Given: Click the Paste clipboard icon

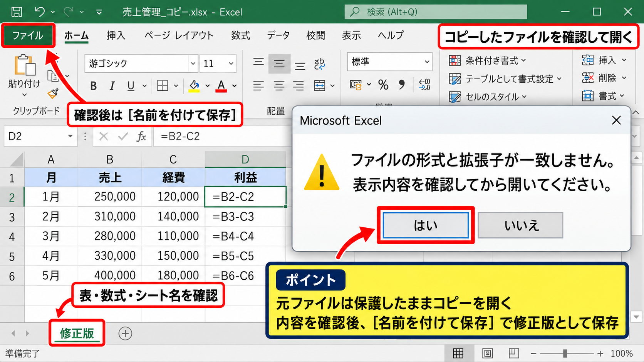Looking at the screenshot, I should pos(25,65).
